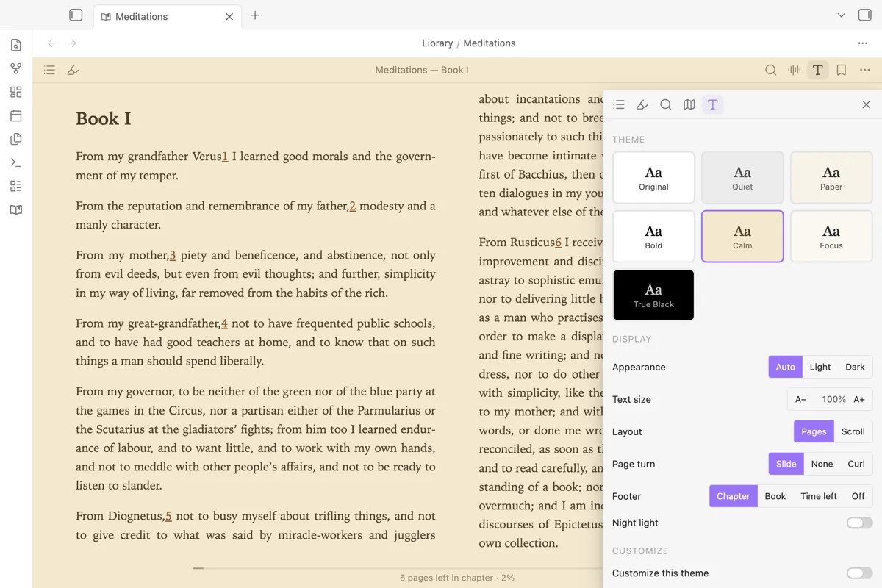Screen dimensions: 882x588
Task: Bookmark this page
Action: click(x=841, y=70)
